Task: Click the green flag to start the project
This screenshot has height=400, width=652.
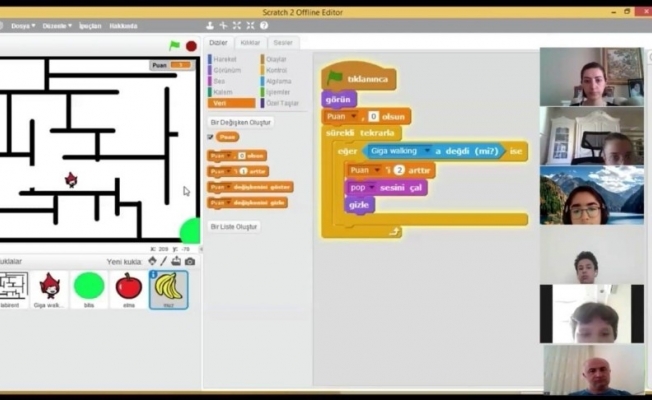Action: pos(175,45)
